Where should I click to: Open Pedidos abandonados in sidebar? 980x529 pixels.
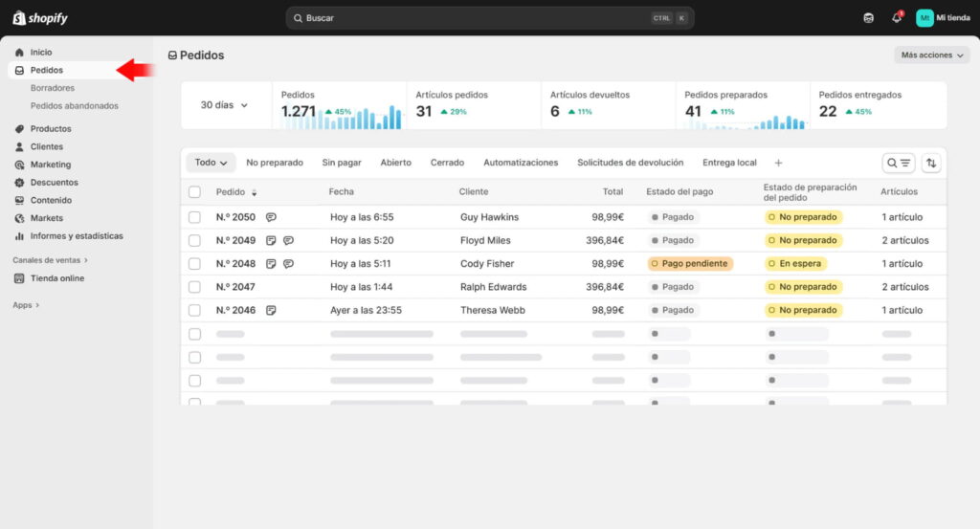[x=75, y=106]
